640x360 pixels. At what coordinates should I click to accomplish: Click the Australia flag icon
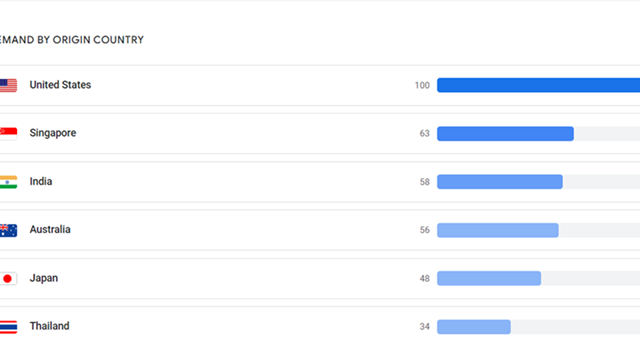[8, 230]
